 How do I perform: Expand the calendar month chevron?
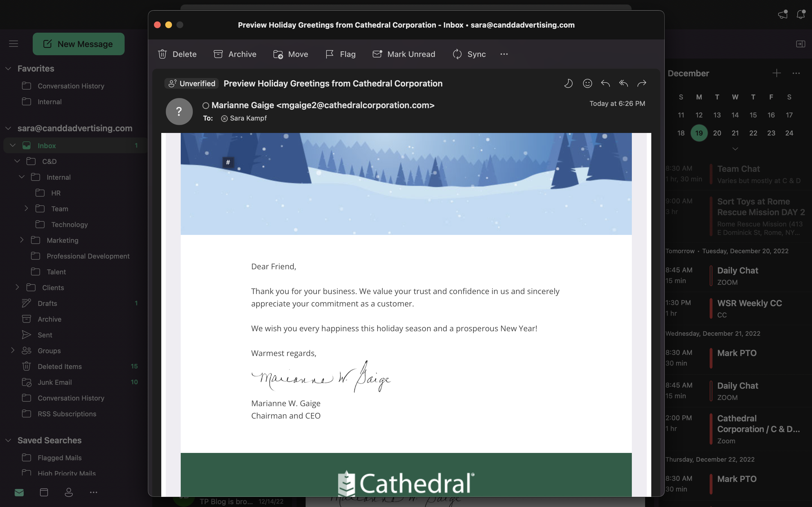(735, 148)
